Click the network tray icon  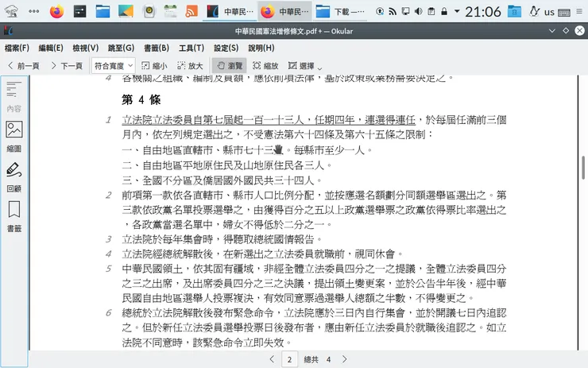coord(393,12)
